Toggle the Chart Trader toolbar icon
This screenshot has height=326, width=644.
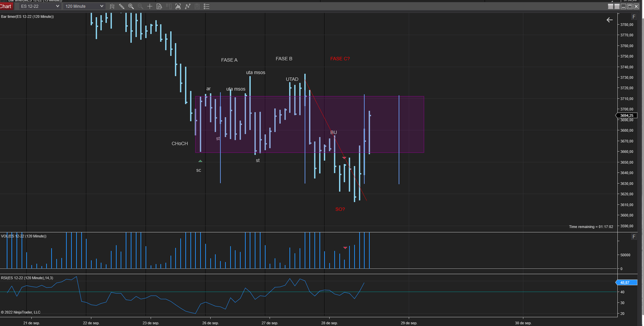[169, 6]
